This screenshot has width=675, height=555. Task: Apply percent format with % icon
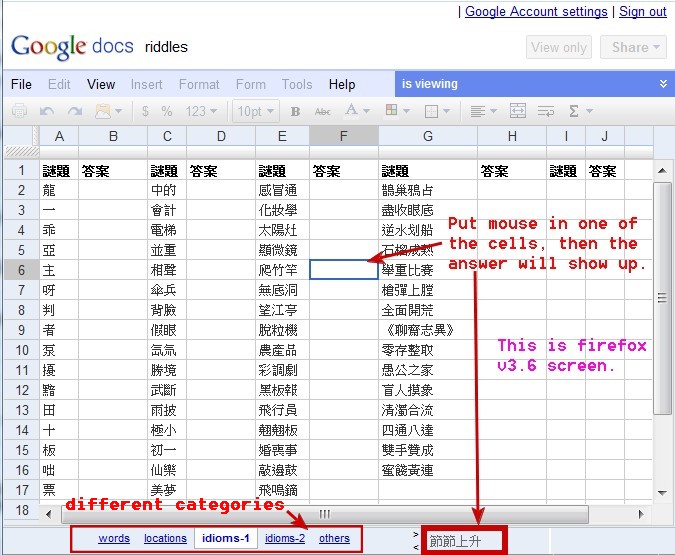pyautogui.click(x=167, y=112)
